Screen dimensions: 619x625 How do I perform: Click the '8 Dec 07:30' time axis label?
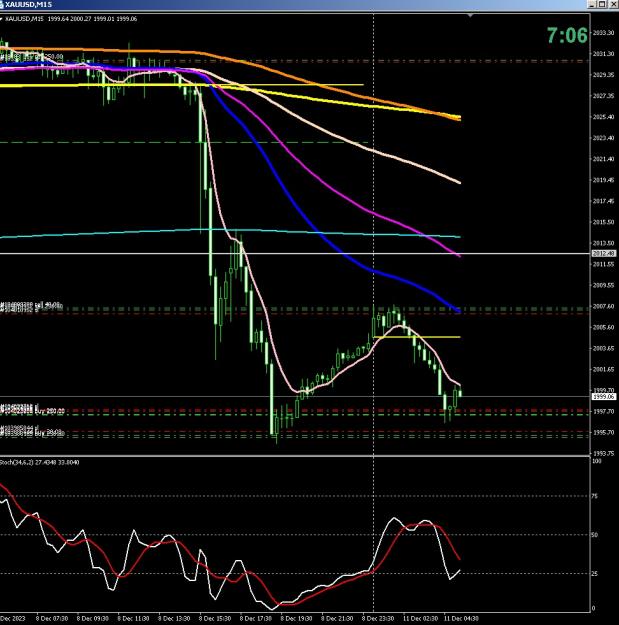(x=52, y=619)
